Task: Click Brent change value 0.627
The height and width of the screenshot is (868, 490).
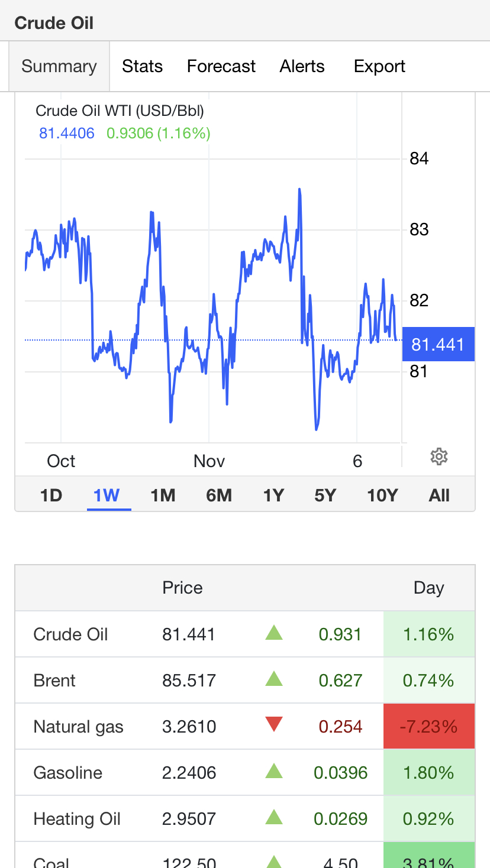Action: point(340,681)
